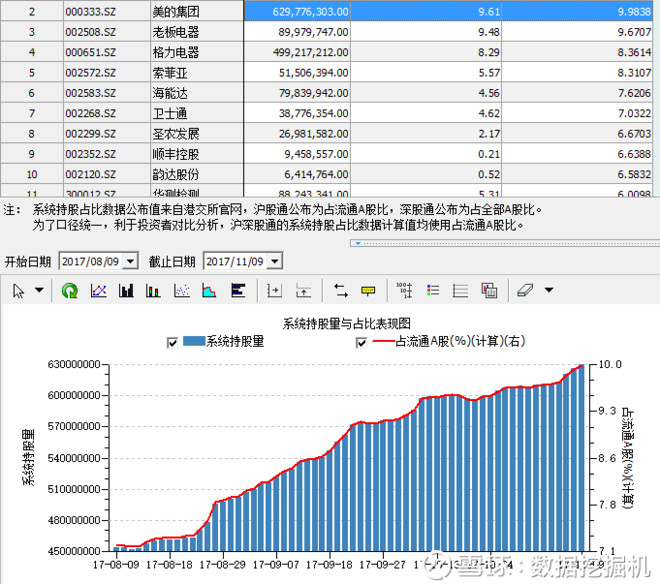Screen dimensions: 660x584
Task: Click row number 10 header
Action: coord(32,174)
